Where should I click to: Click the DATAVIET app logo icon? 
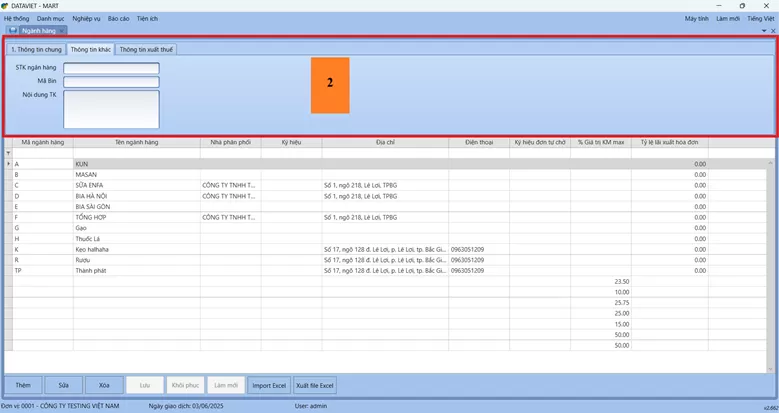[6, 6]
